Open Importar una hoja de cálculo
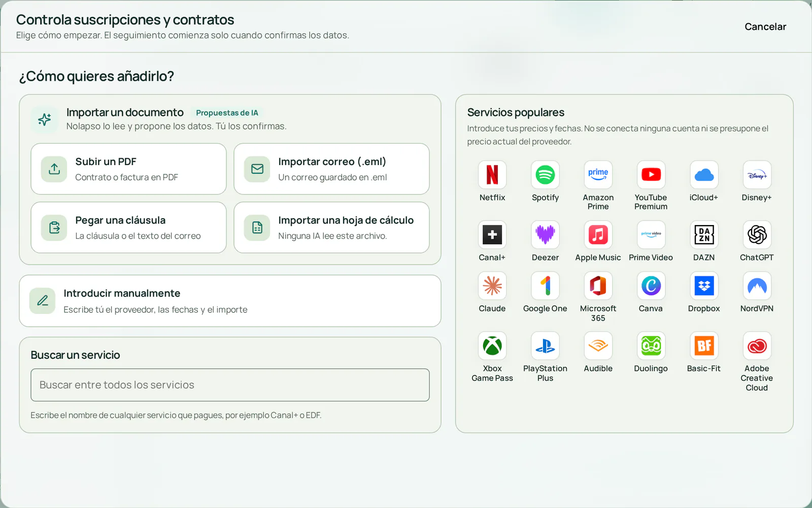 (331, 228)
